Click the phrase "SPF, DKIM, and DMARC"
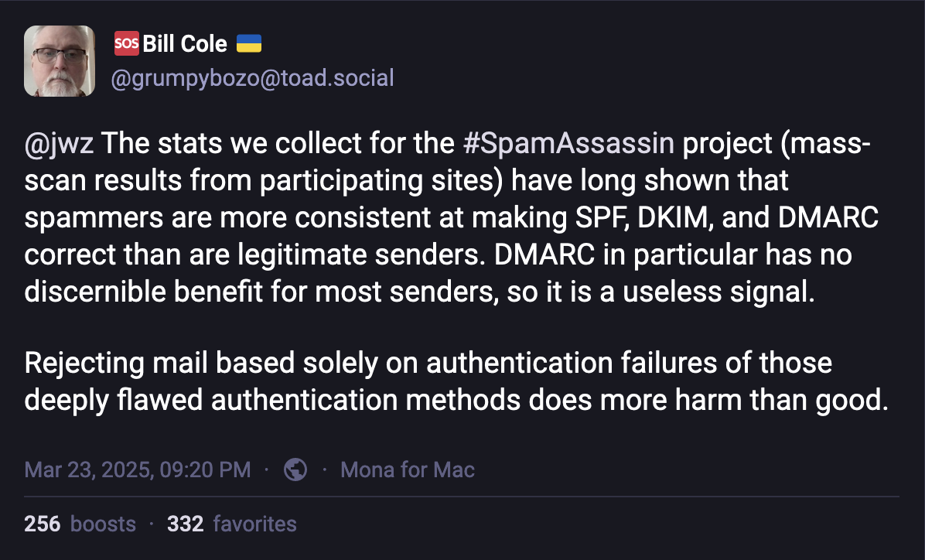Screen dimensions: 925x560 click(727, 218)
